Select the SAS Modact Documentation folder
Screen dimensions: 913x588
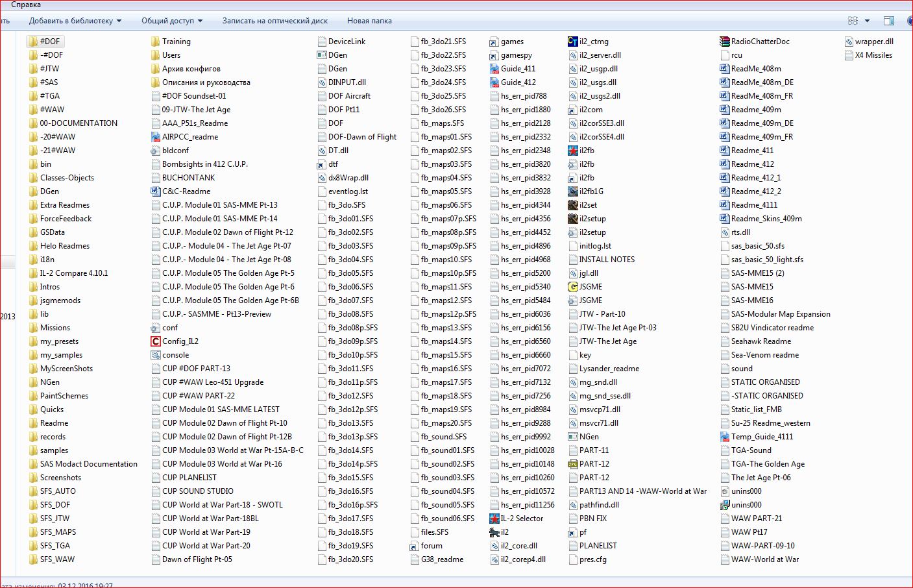[x=89, y=464]
